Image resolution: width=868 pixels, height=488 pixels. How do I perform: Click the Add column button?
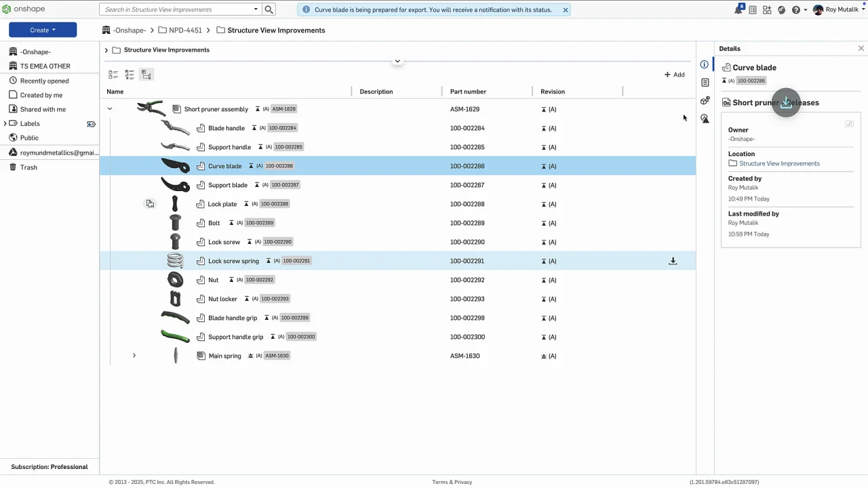coord(674,75)
